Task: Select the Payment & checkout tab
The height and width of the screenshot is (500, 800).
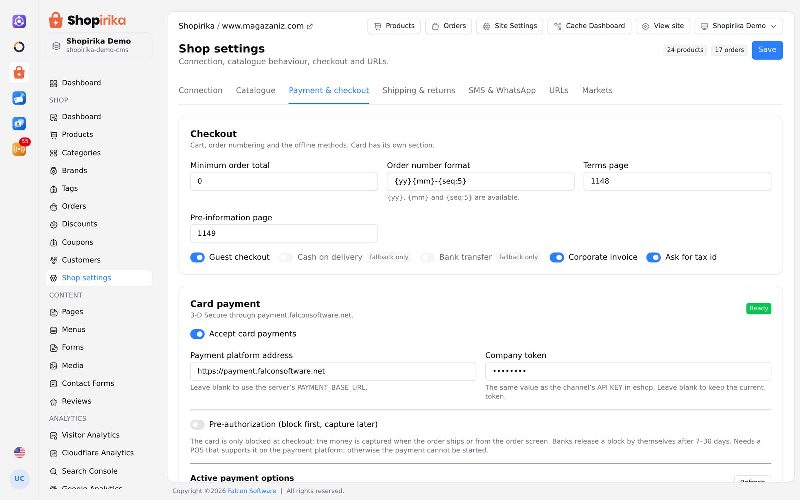Action: tap(329, 90)
